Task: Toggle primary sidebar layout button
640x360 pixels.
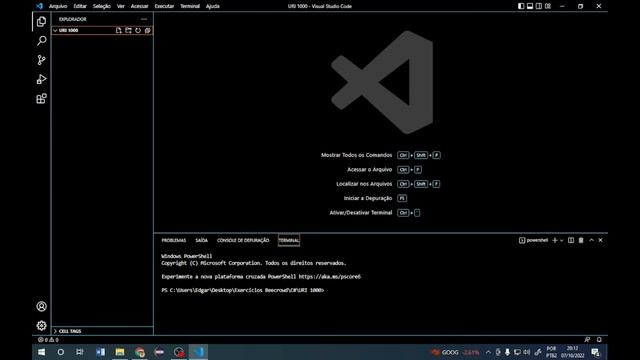Action: point(521,6)
